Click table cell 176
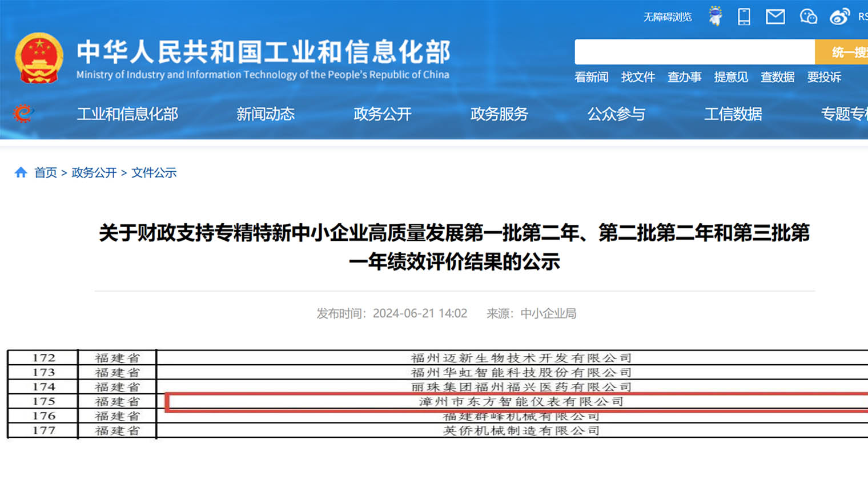 tap(43, 416)
